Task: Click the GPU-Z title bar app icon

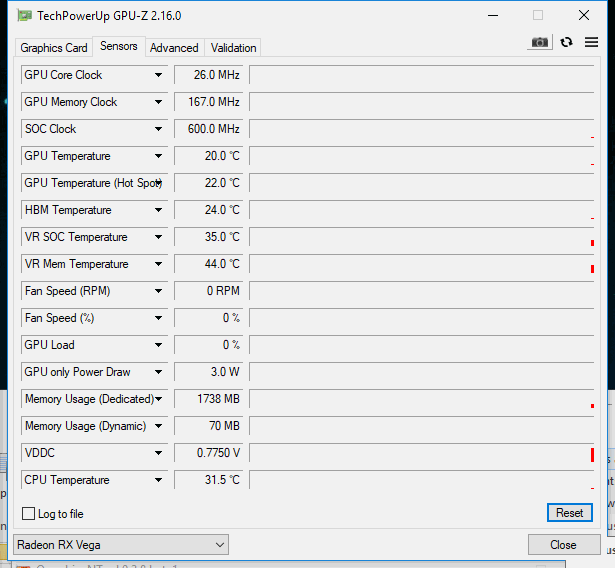Action: tap(24, 16)
